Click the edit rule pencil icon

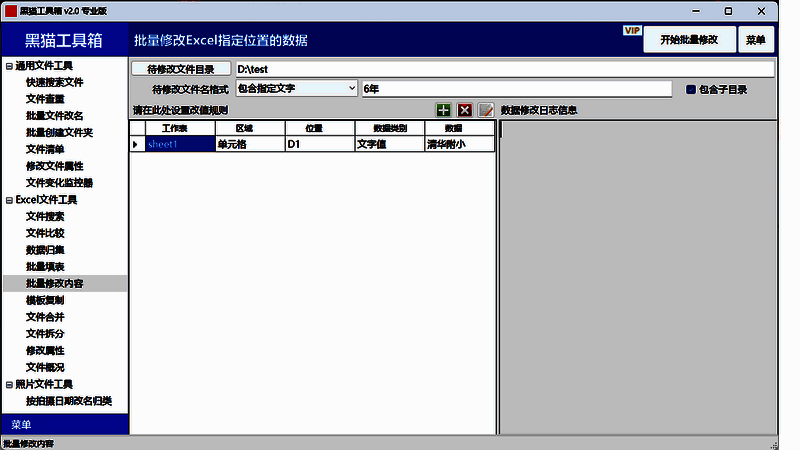pos(486,110)
